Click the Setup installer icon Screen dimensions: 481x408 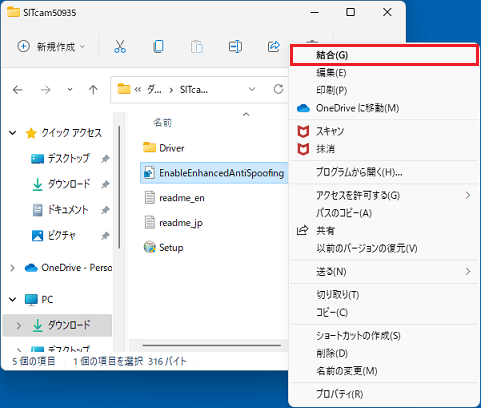coord(150,247)
